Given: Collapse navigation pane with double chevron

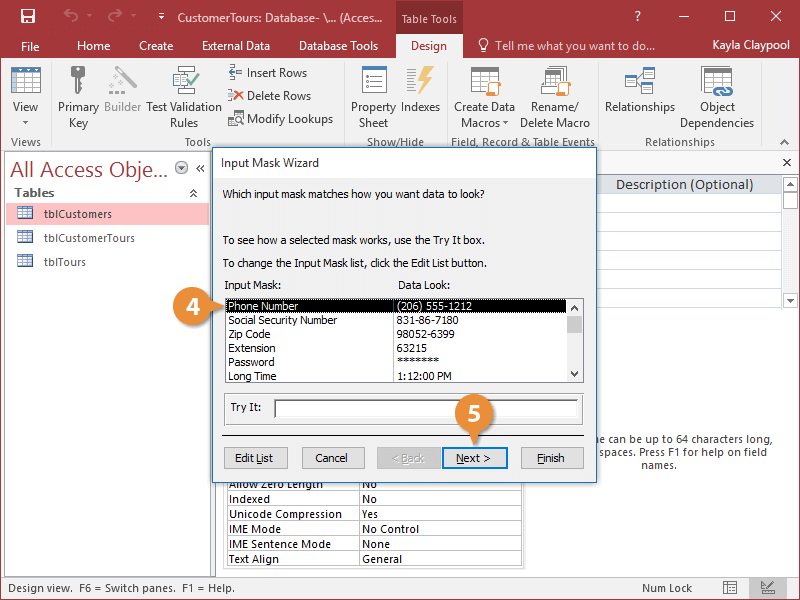Looking at the screenshot, I should (200, 168).
